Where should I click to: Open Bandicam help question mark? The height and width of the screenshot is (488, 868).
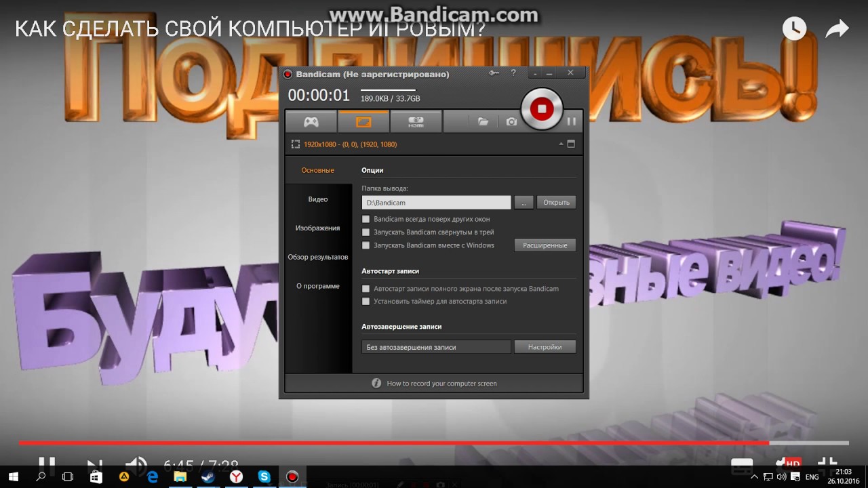[x=513, y=73]
